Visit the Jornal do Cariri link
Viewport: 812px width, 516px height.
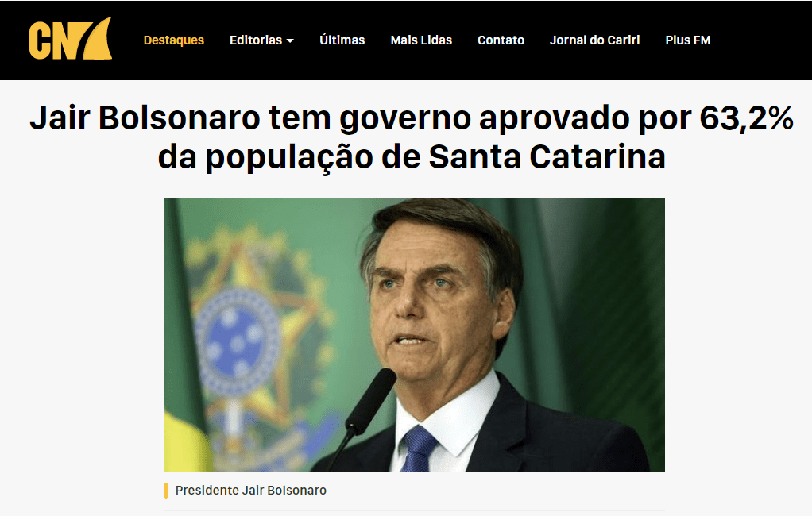594,40
